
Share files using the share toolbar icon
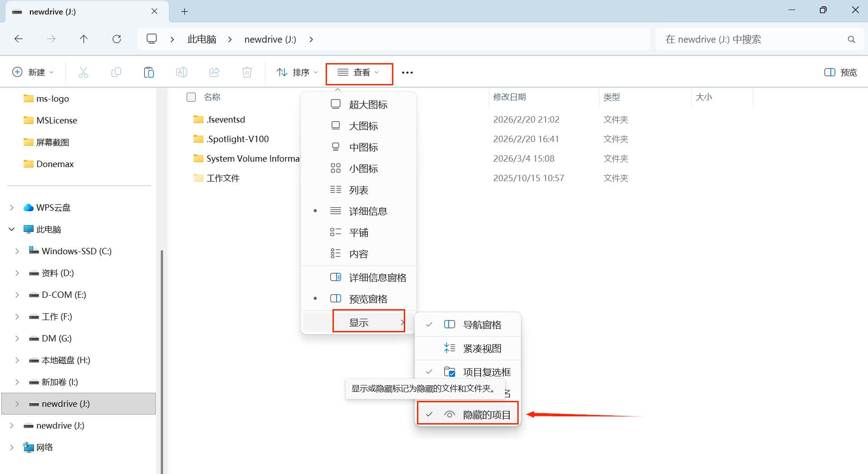tap(214, 72)
